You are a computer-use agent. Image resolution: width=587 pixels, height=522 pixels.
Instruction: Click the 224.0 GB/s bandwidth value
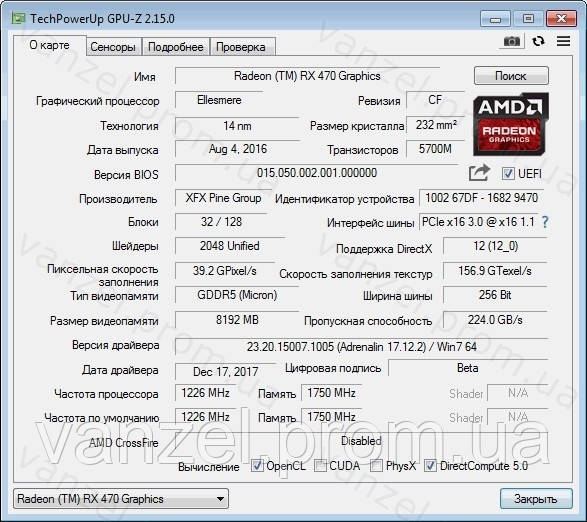pyautogui.click(x=496, y=320)
